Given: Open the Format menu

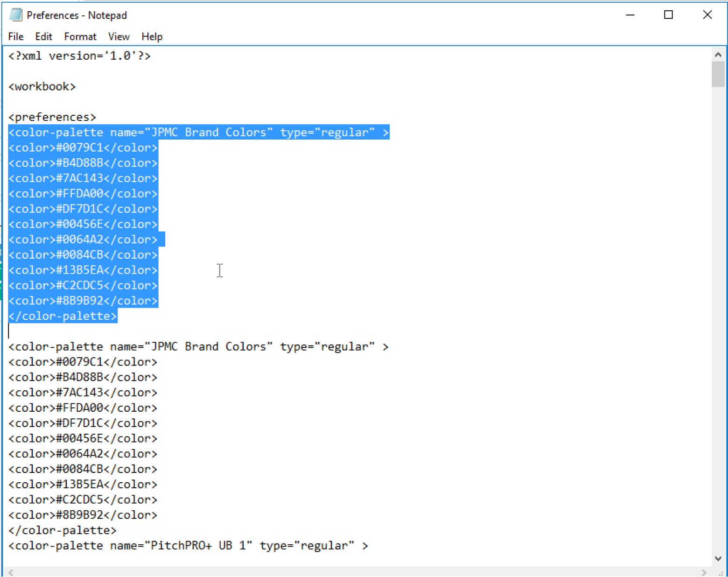Looking at the screenshot, I should (x=80, y=36).
